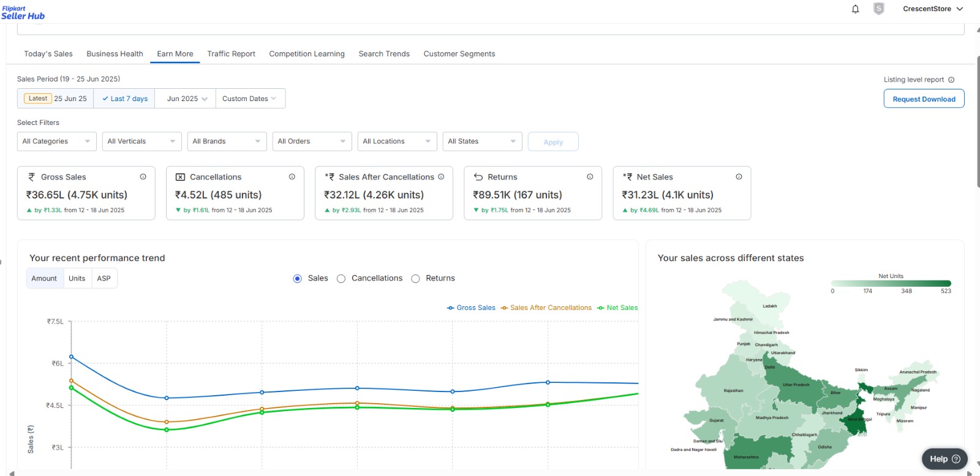Open the Earn More tab
980x476 pixels.
point(175,54)
